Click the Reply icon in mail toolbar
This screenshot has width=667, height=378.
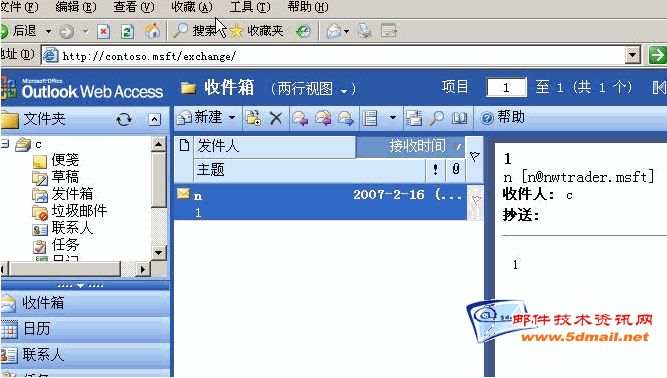pos(300,118)
